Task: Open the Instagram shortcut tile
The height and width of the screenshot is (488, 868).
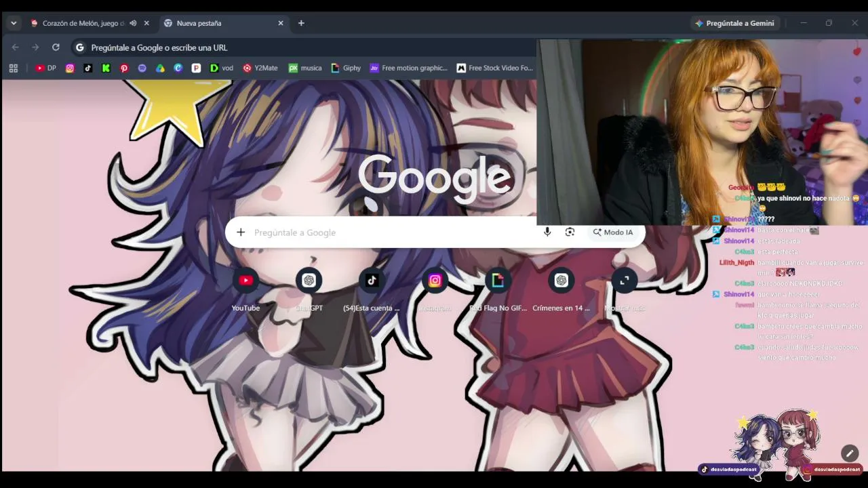Action: click(435, 289)
